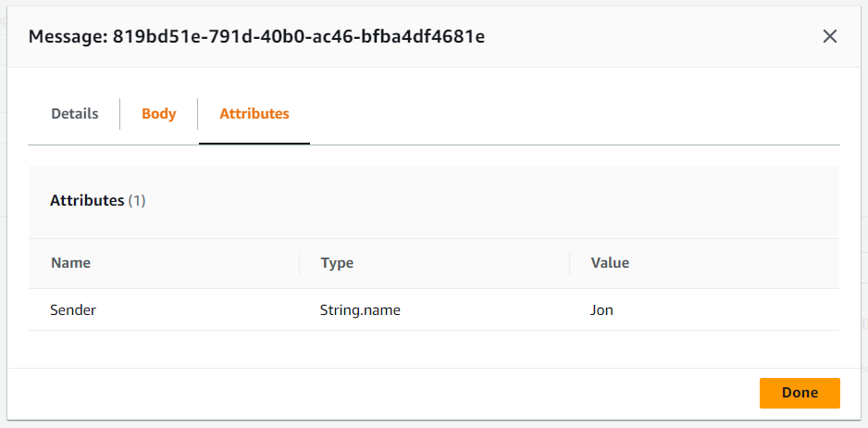
Task: Close the message dialog with the X icon
Action: 830,36
